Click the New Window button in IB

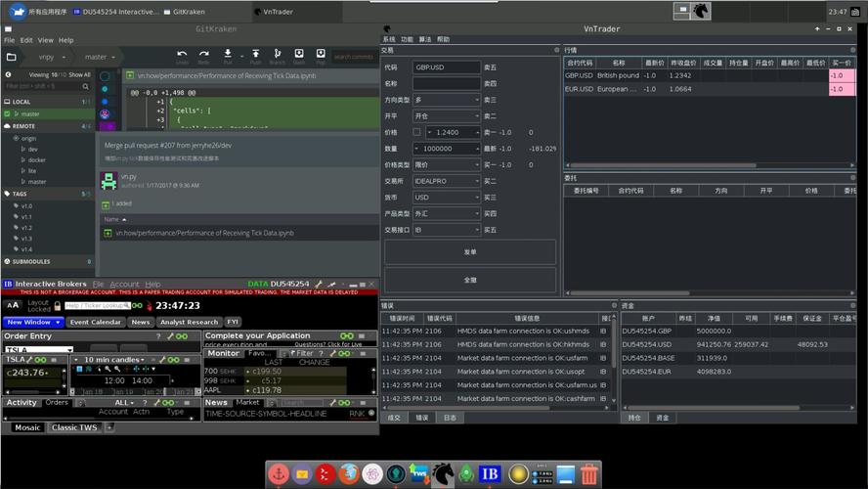pyautogui.click(x=32, y=322)
